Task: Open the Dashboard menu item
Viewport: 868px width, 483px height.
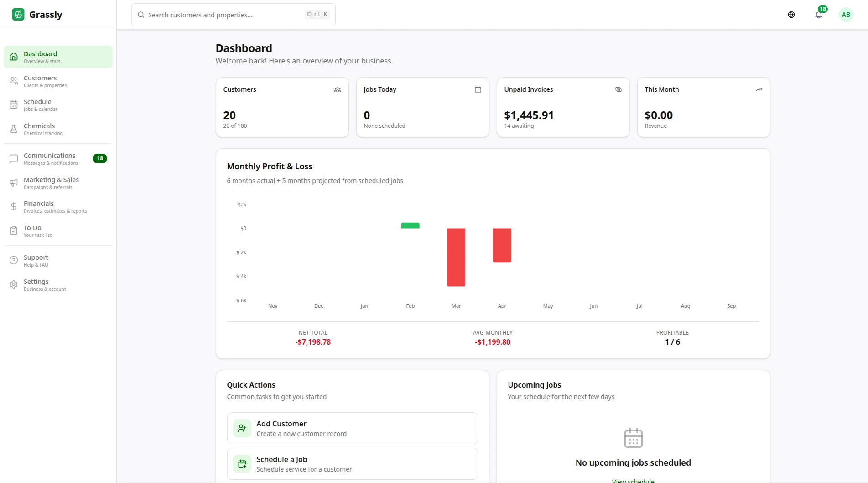Action: [x=58, y=57]
